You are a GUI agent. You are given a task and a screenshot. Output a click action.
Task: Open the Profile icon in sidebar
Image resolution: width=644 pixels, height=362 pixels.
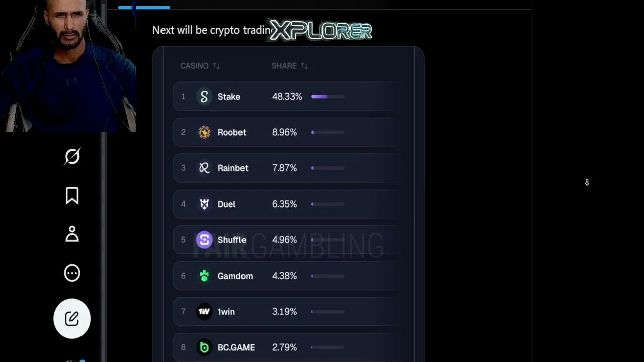pos(72,234)
